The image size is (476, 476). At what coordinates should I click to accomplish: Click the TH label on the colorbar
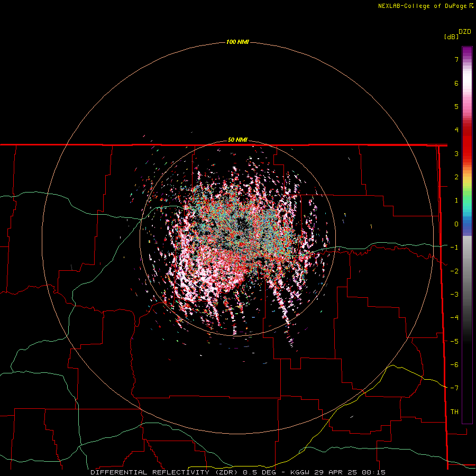pos(454,412)
